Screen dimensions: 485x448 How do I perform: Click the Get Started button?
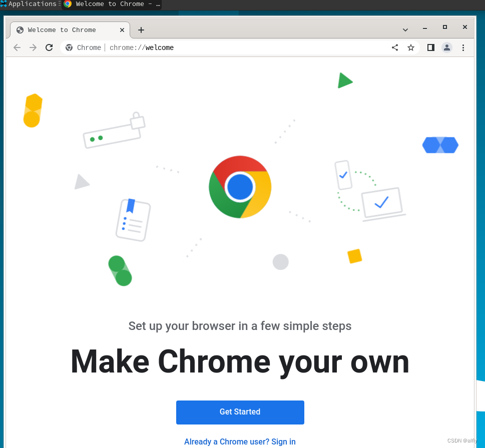pyautogui.click(x=240, y=412)
